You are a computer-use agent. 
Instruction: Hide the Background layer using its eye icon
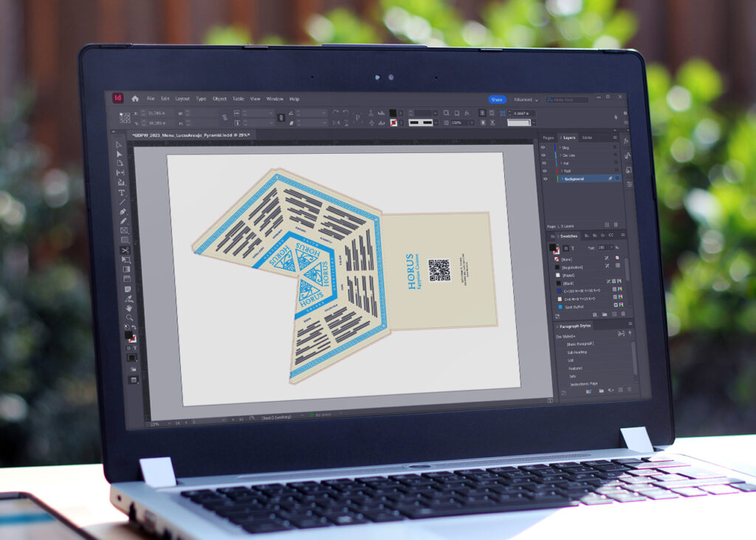544,179
